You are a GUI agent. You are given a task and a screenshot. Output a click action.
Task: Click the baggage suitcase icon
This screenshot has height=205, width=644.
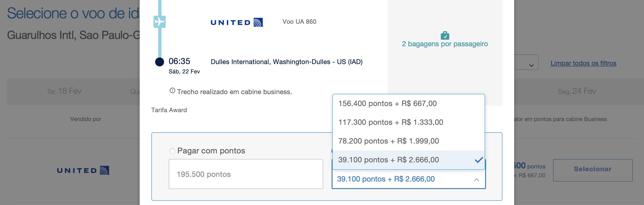pos(445,35)
